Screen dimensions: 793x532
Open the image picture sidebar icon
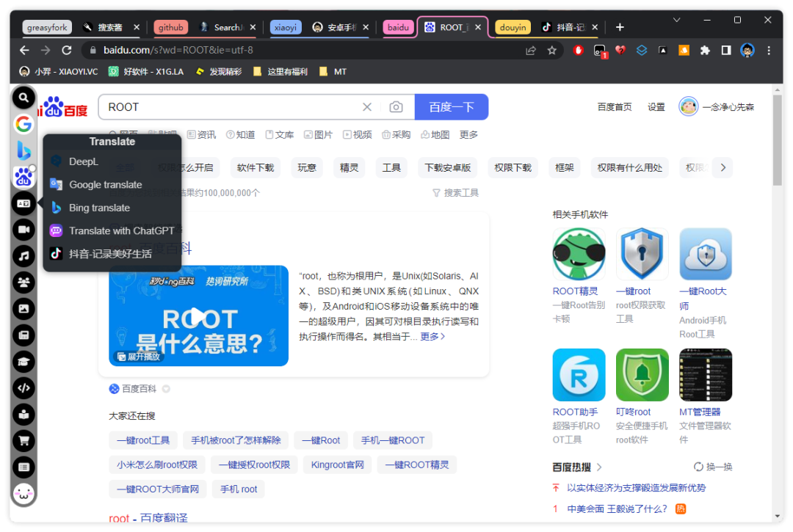[x=23, y=309]
